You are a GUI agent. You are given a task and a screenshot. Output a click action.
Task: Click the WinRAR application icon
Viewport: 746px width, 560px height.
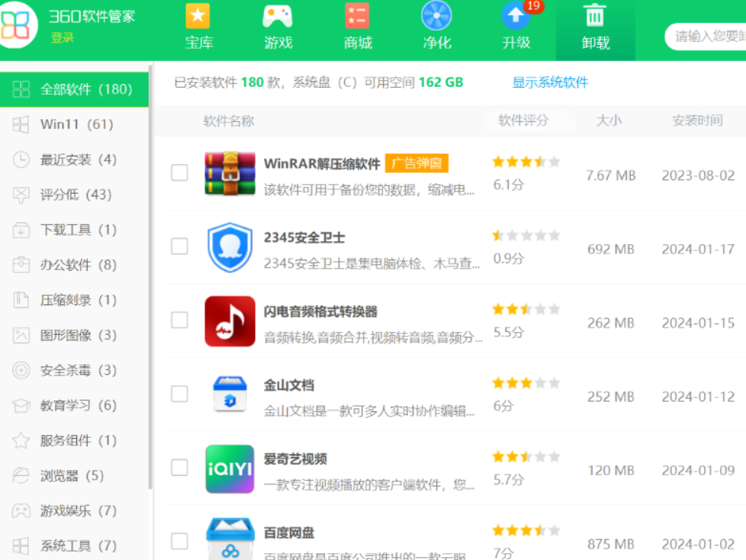click(x=230, y=174)
